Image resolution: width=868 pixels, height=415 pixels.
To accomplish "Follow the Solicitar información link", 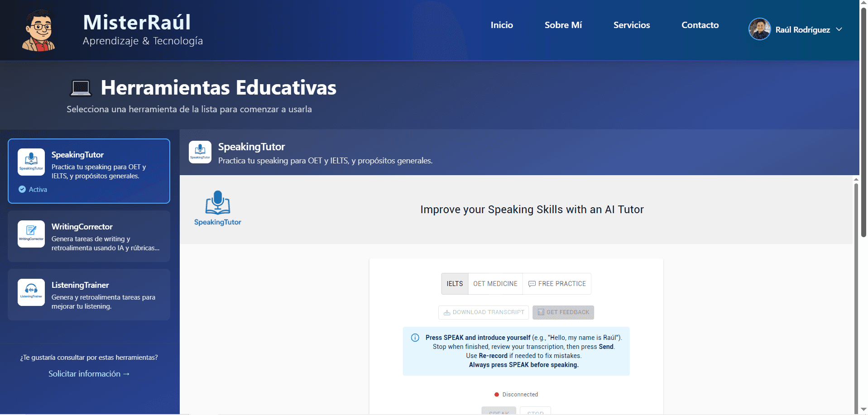I will (x=89, y=374).
